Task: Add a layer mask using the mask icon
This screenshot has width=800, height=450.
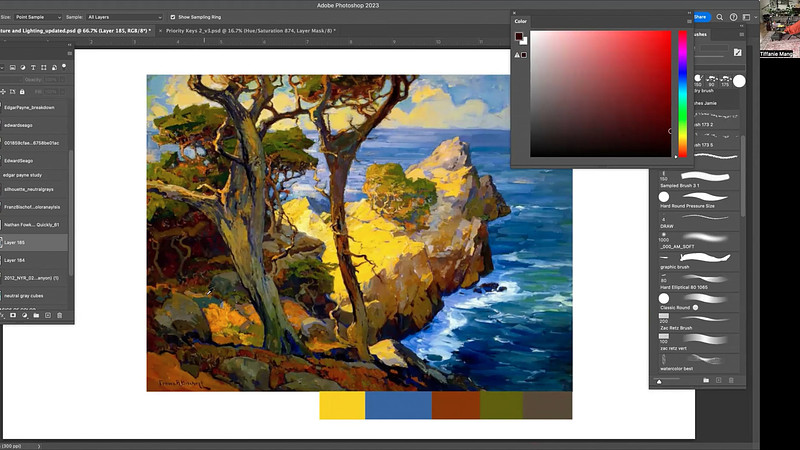Action: tap(13, 315)
